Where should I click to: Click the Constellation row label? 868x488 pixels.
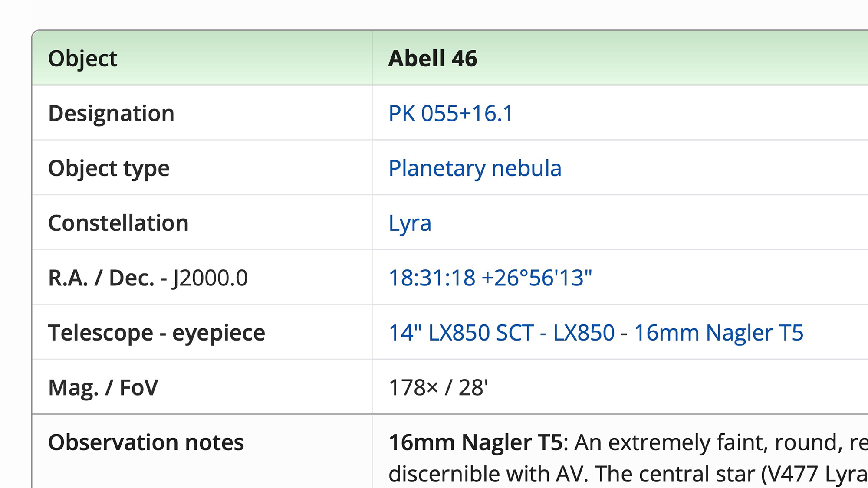(118, 223)
